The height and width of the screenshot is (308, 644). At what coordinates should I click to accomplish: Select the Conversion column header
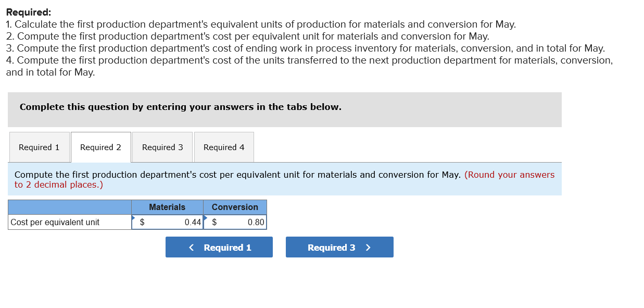tap(235, 207)
